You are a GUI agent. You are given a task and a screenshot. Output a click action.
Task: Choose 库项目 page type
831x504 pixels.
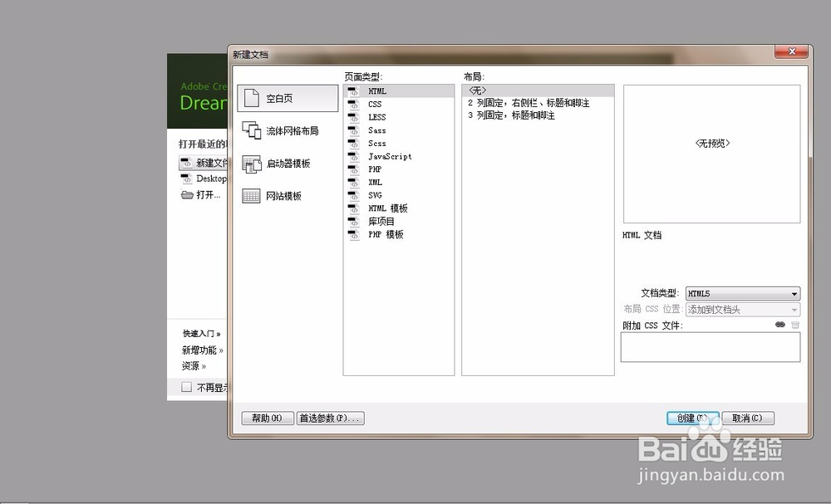[x=399, y=222]
